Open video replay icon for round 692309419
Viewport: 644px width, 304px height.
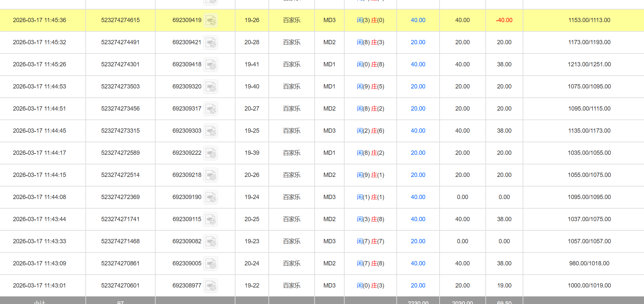point(210,20)
